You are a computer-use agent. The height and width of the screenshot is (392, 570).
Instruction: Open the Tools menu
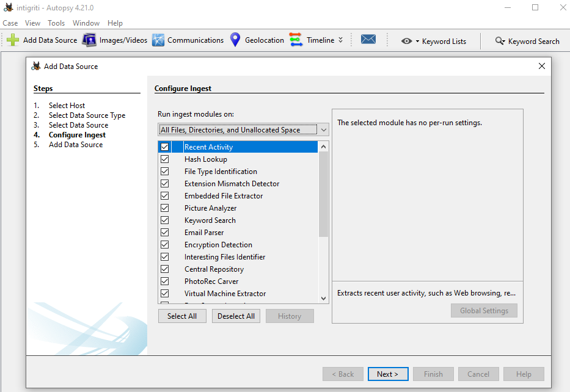click(56, 23)
